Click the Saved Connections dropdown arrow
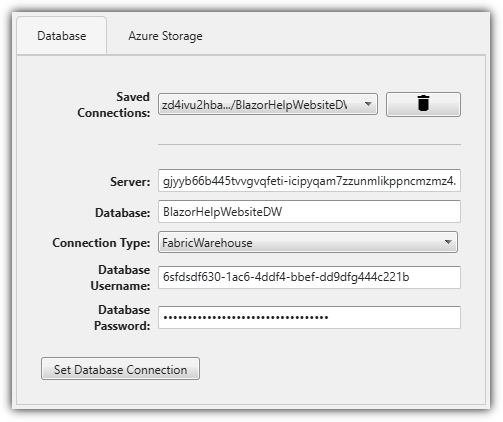 tap(368, 104)
